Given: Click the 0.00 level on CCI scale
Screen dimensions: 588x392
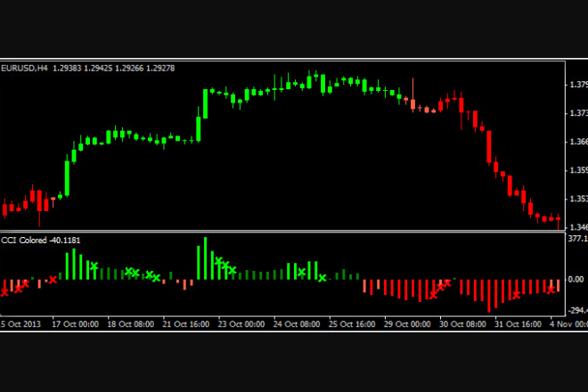Looking at the screenshot, I should tap(576, 280).
